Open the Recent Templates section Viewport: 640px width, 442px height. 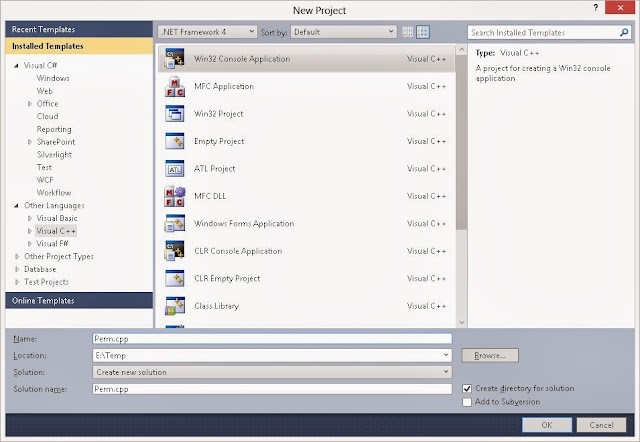[x=79, y=29]
